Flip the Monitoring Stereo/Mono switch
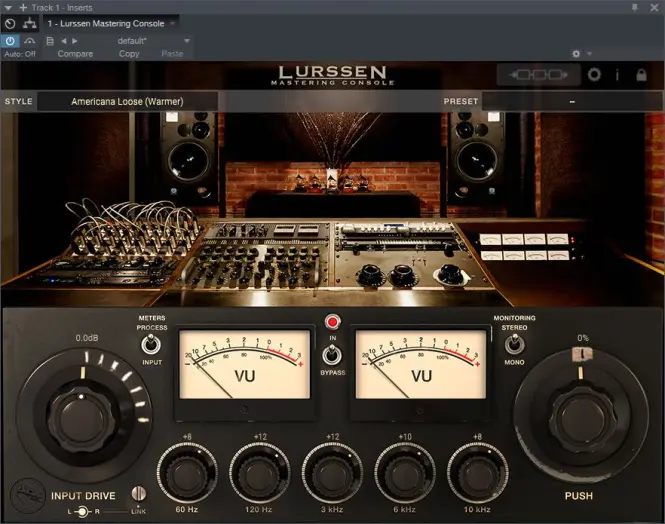 (x=514, y=344)
